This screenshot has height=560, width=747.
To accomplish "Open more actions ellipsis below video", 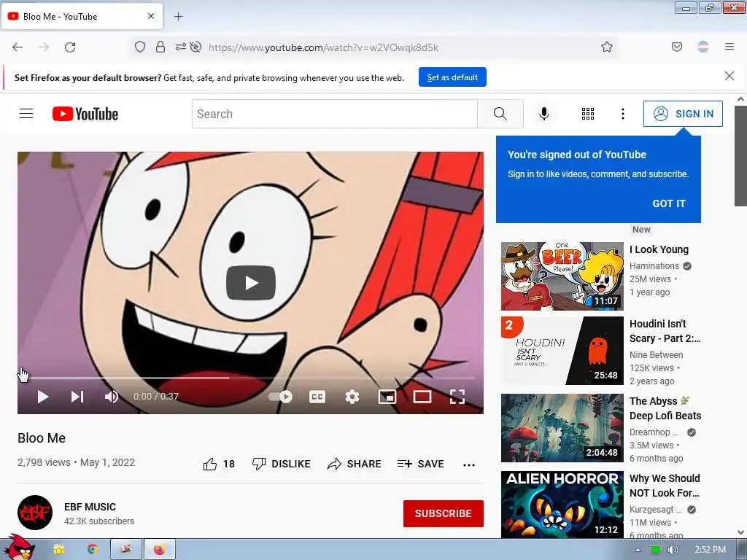I will pos(469,464).
